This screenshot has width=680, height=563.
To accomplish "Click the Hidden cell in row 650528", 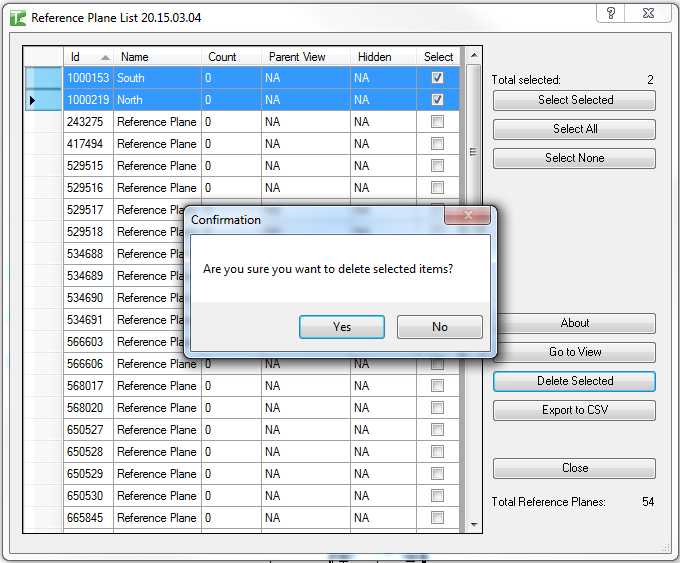I will tap(383, 452).
